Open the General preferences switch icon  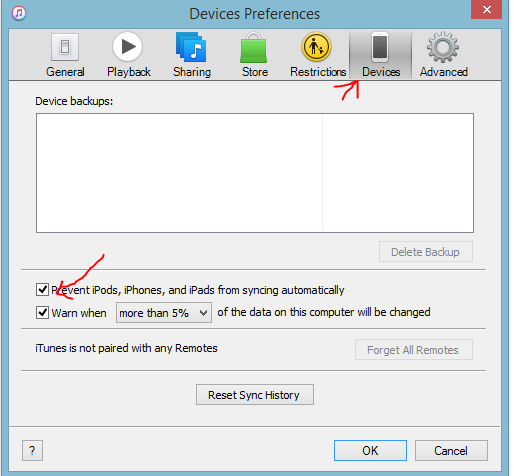pos(65,47)
